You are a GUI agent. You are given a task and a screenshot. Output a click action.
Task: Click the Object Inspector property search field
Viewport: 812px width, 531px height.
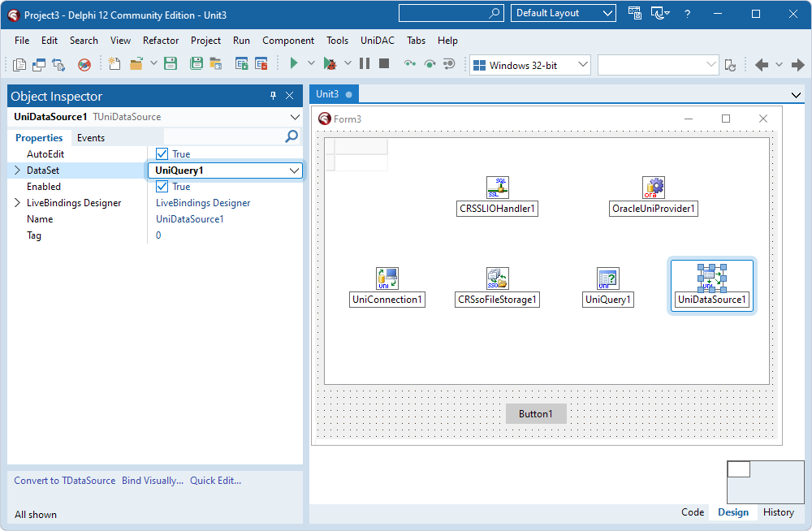pos(224,137)
